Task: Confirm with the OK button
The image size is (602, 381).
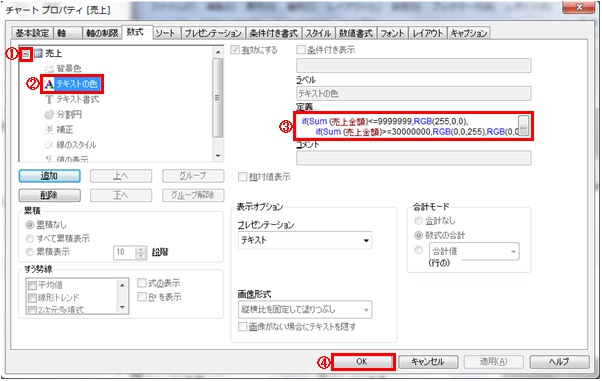Action: click(x=362, y=362)
